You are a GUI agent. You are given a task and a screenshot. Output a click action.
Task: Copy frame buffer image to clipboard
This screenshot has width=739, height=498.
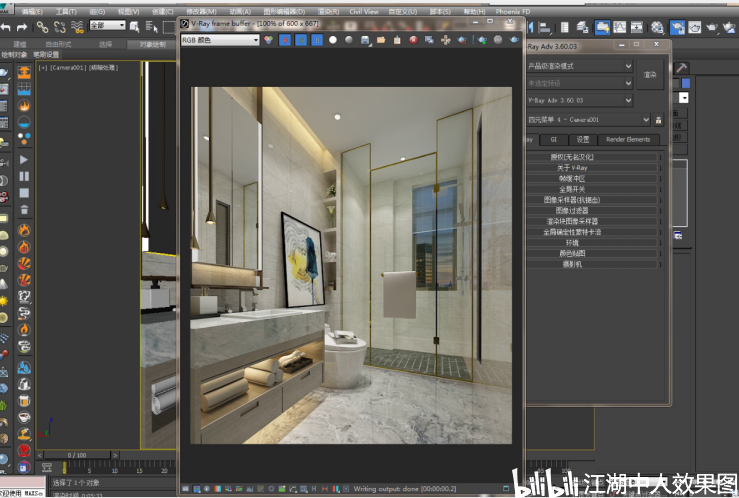397,40
